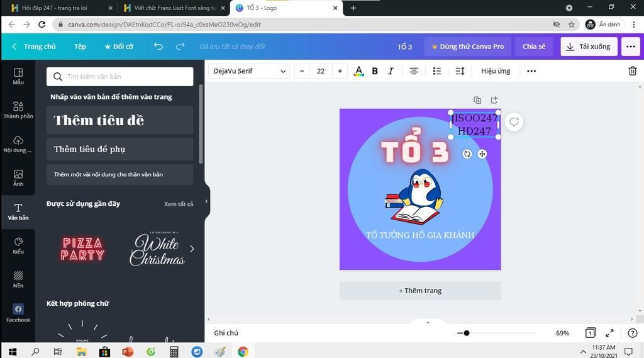This screenshot has width=644, height=358.
Task: Click Dùng thử Canva Pro button
Action: tap(467, 47)
